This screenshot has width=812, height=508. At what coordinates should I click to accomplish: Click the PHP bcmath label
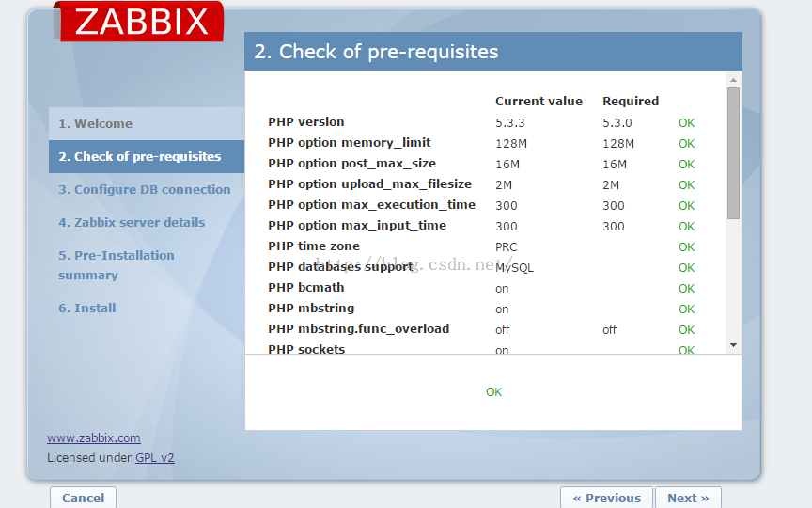click(306, 288)
